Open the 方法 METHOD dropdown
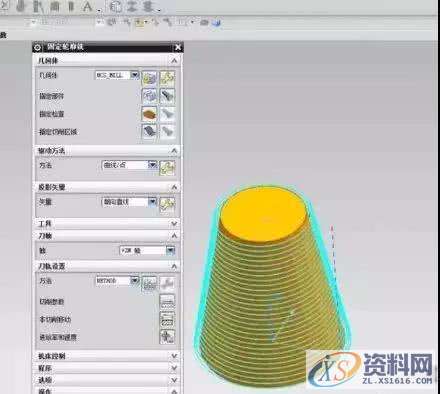This screenshot has width=440, height=394. click(x=134, y=281)
